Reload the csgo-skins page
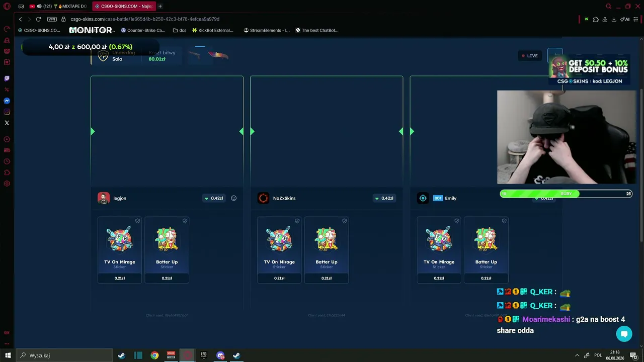This screenshot has width=644, height=362. tap(38, 19)
